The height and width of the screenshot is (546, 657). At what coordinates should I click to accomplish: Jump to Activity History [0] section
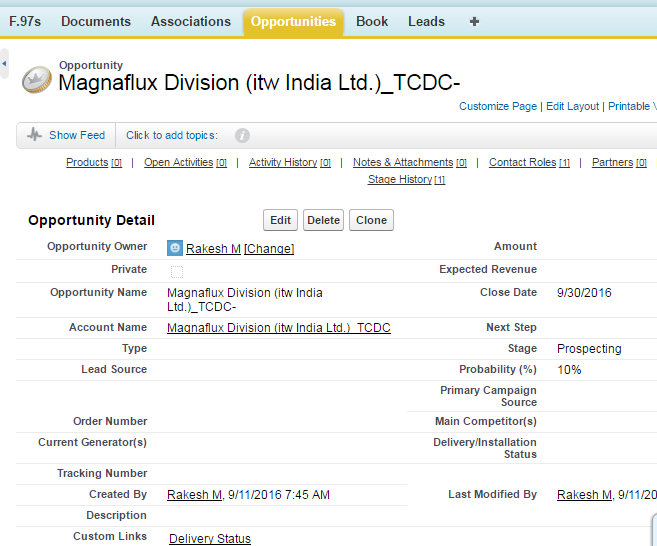coord(290,162)
